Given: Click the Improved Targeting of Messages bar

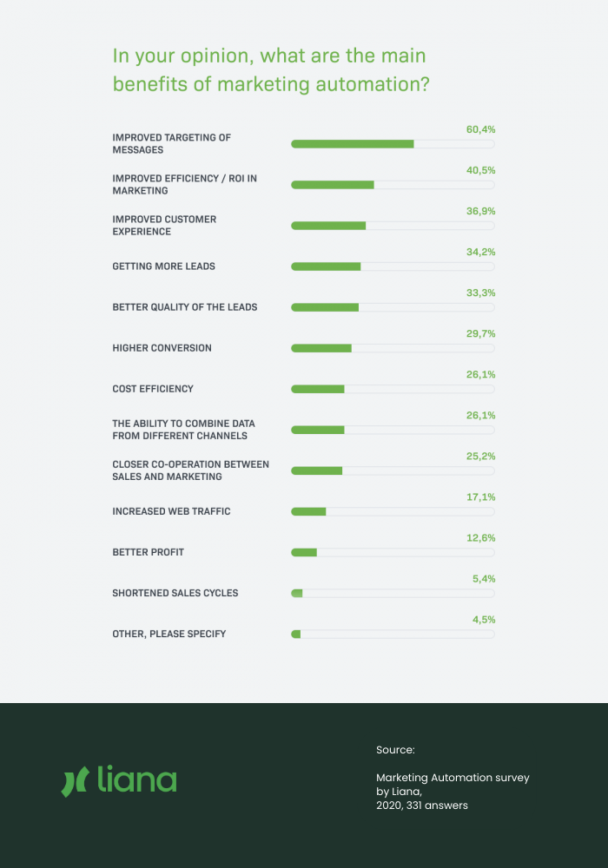Looking at the screenshot, I should (x=393, y=144).
